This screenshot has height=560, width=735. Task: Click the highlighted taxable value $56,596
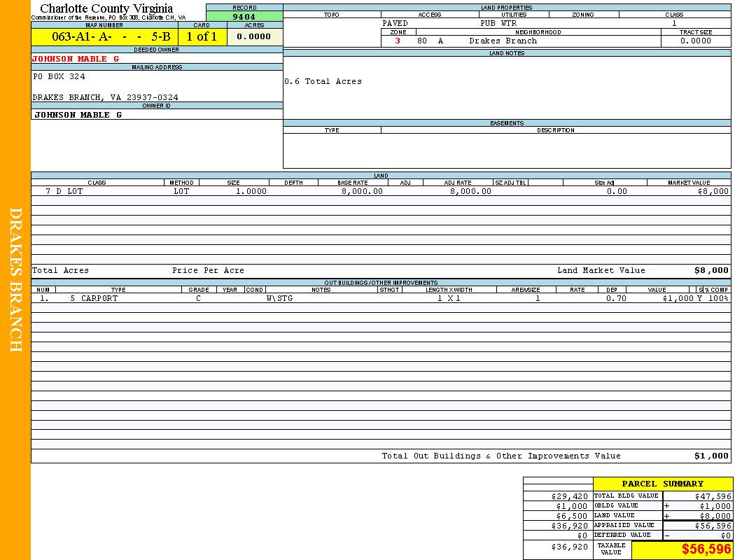[x=706, y=549]
